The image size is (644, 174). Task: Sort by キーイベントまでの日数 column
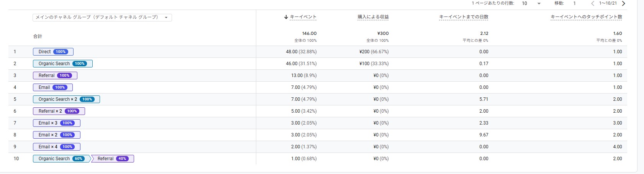[x=464, y=17]
